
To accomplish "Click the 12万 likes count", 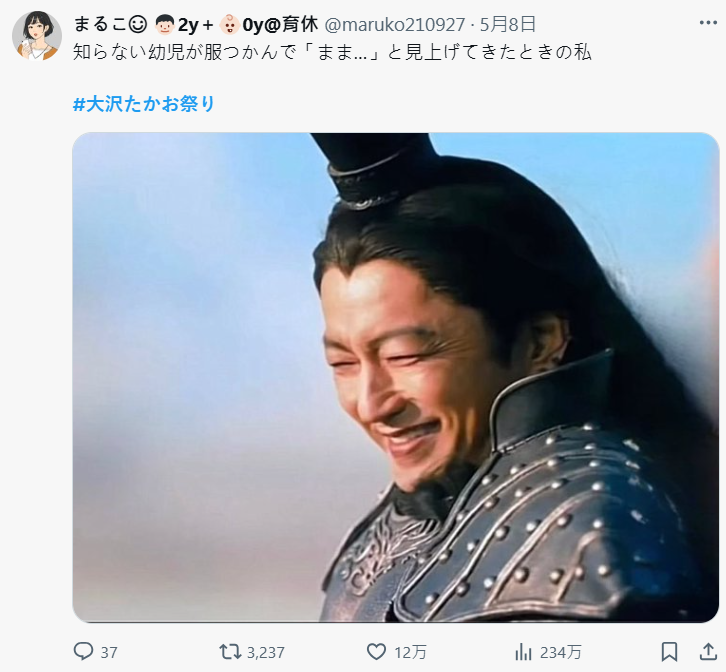I will 410,652.
